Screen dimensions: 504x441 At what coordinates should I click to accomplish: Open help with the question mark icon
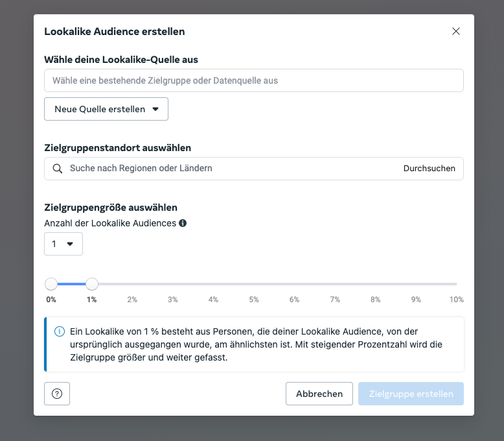(57, 394)
